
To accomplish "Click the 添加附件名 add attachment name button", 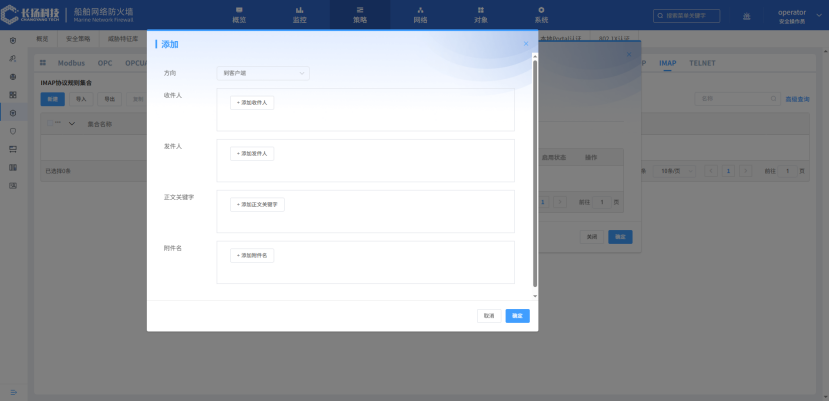I will pos(251,255).
